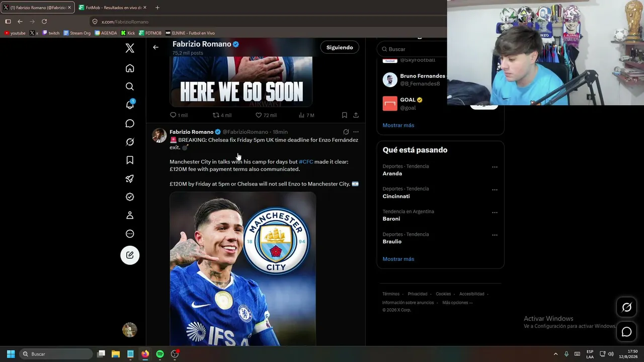This screenshot has width=644, height=362.
Task: Show hidden icons with the tray chevron
Action: click(555, 354)
